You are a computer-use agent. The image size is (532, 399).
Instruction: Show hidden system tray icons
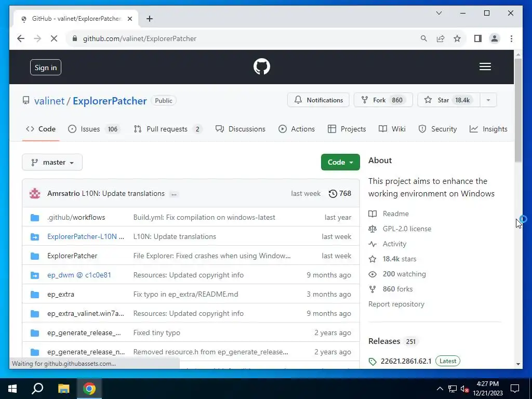click(440, 389)
